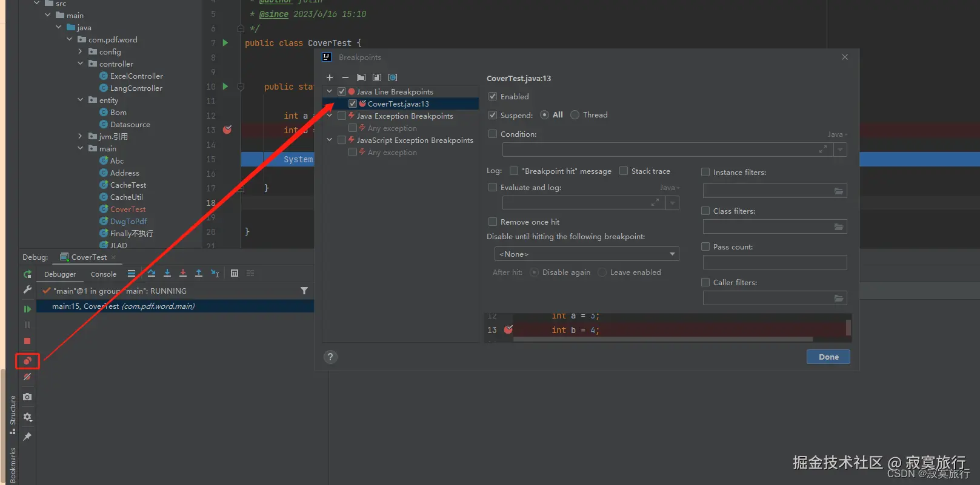Screen dimensions: 980x485
Task: Resume the program with the green play icon
Action: pyautogui.click(x=27, y=309)
